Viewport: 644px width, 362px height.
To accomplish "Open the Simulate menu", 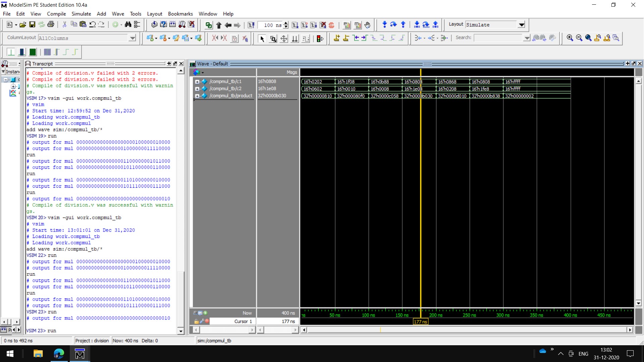I will coord(81,14).
